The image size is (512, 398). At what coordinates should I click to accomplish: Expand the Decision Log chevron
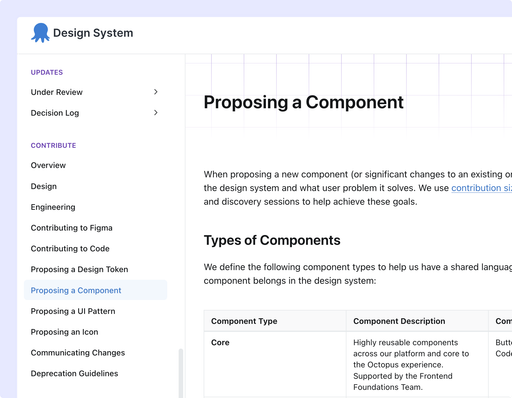[x=156, y=113]
